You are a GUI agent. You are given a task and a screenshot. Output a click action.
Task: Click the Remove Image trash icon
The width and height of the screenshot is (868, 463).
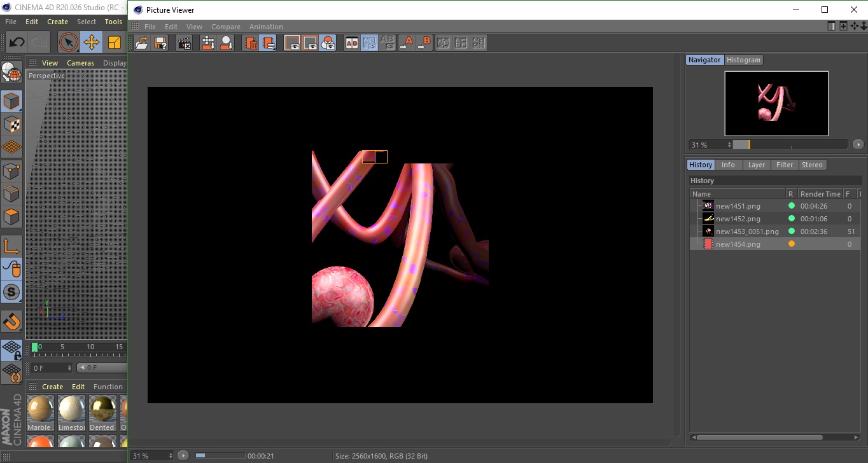251,43
